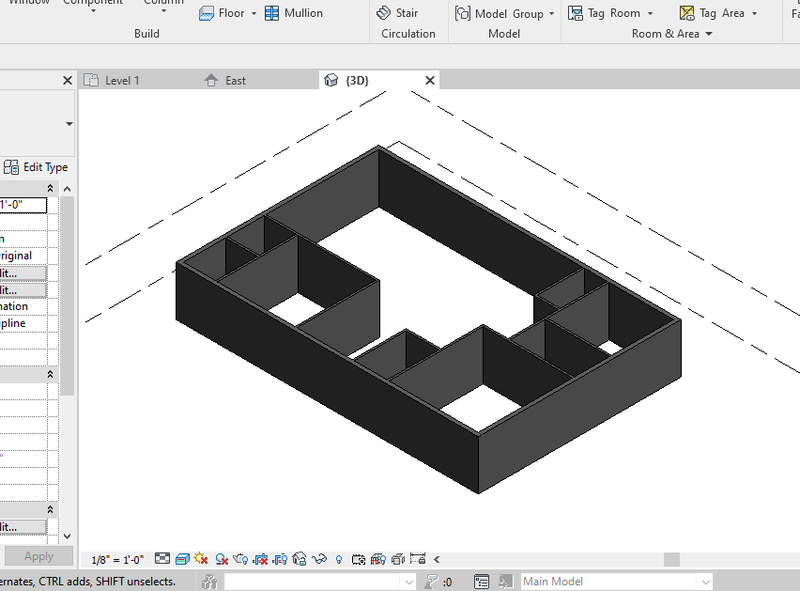
Task: Collapse the second properties group chevron
Action: 51,375
